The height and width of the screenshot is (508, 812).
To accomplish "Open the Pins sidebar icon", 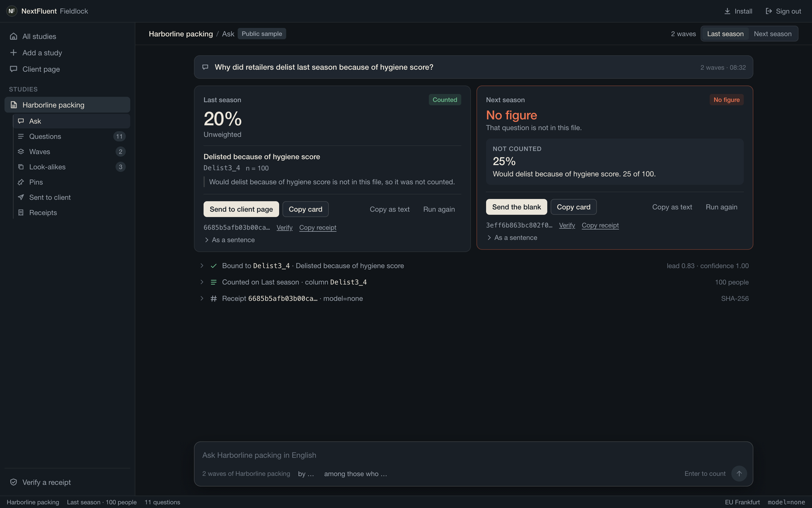I will (x=21, y=182).
